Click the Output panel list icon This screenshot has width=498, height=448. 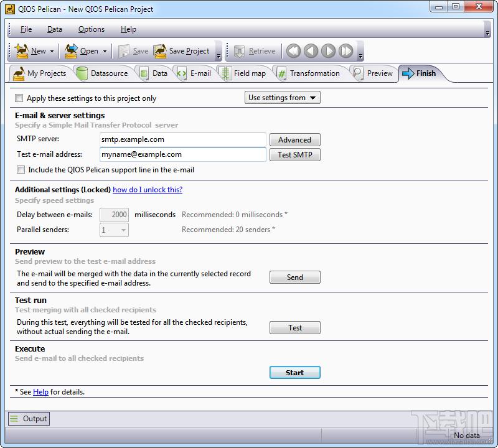click(14, 419)
